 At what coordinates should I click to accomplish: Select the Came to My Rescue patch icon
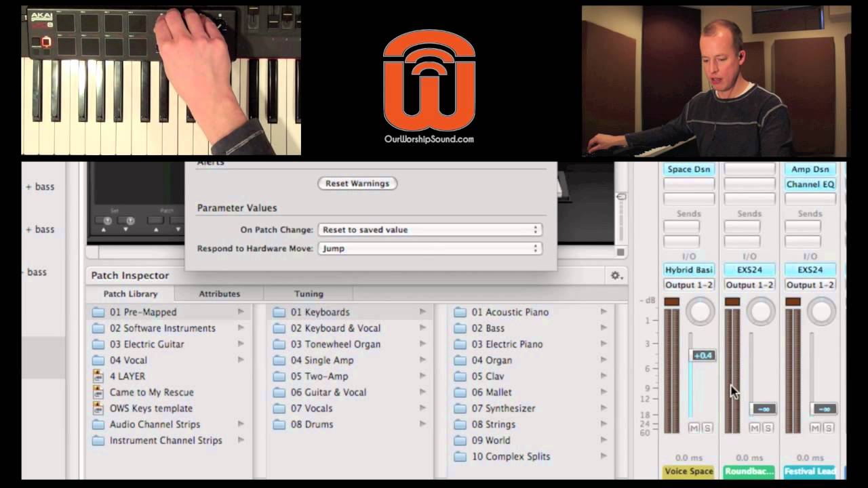click(x=98, y=392)
